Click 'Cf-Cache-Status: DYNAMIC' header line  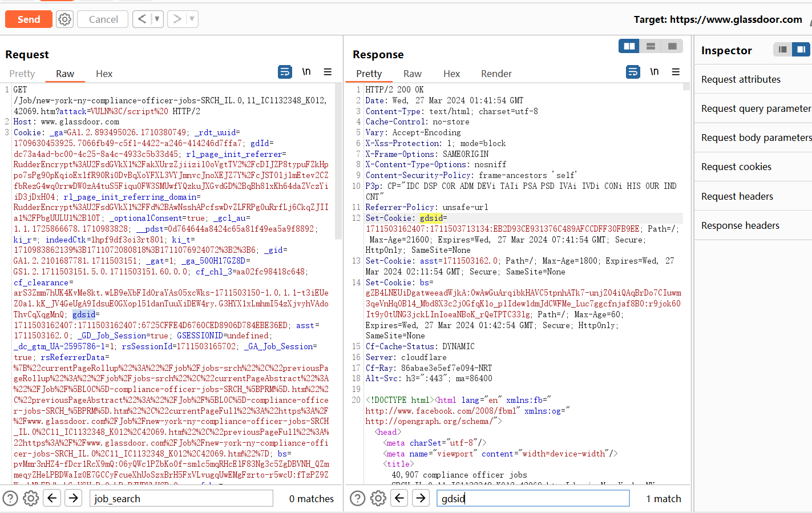[419, 346]
